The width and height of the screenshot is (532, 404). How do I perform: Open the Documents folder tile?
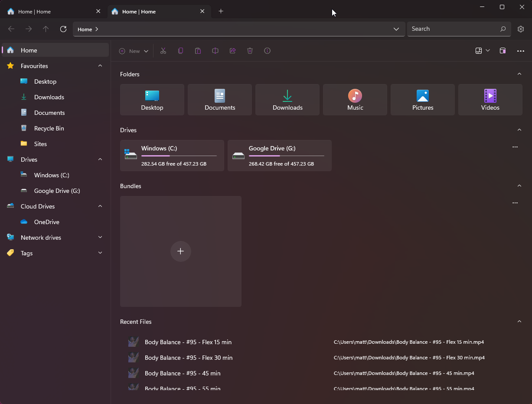click(x=220, y=100)
